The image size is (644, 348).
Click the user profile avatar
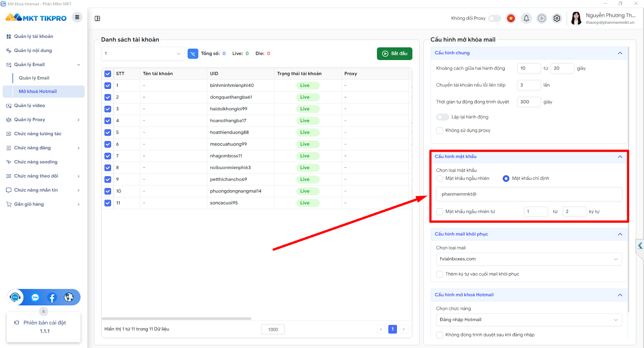pos(576,19)
